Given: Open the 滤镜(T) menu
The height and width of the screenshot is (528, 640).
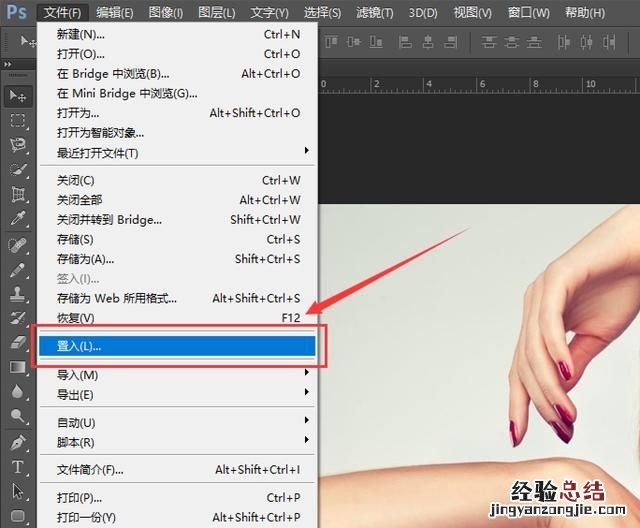Looking at the screenshot, I should 377,13.
